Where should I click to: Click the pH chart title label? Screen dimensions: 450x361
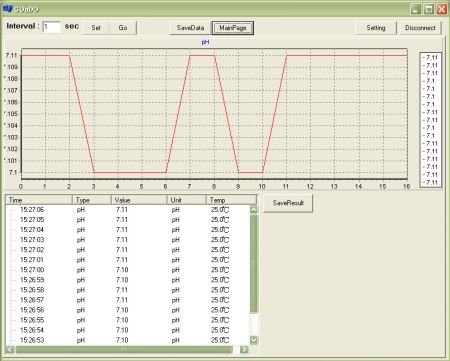(x=205, y=42)
